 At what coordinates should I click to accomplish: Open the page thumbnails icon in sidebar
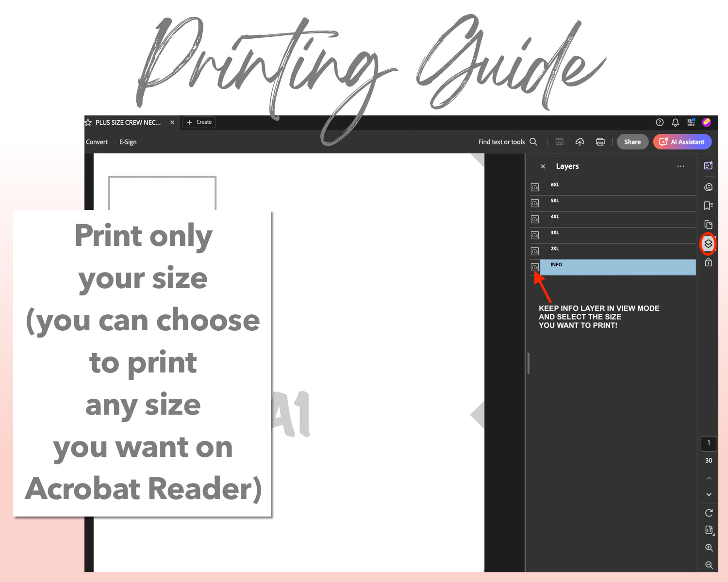pyautogui.click(x=708, y=225)
